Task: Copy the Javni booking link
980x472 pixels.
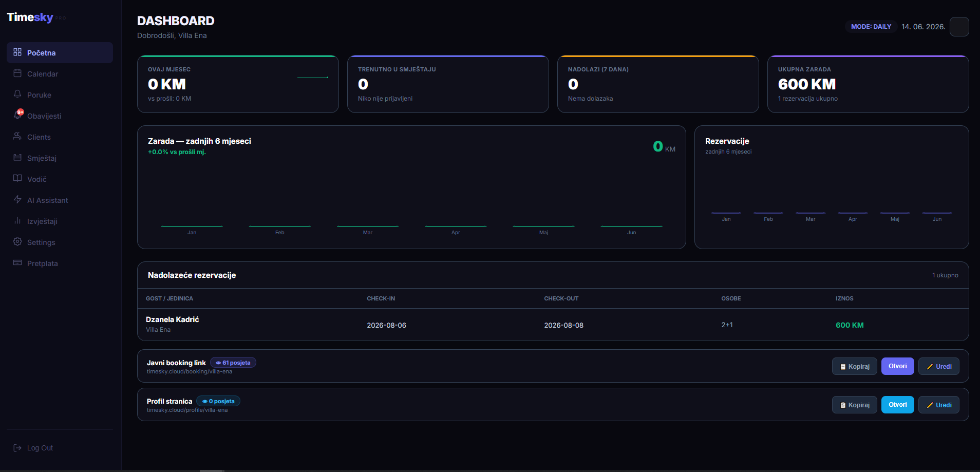Action: click(x=855, y=366)
